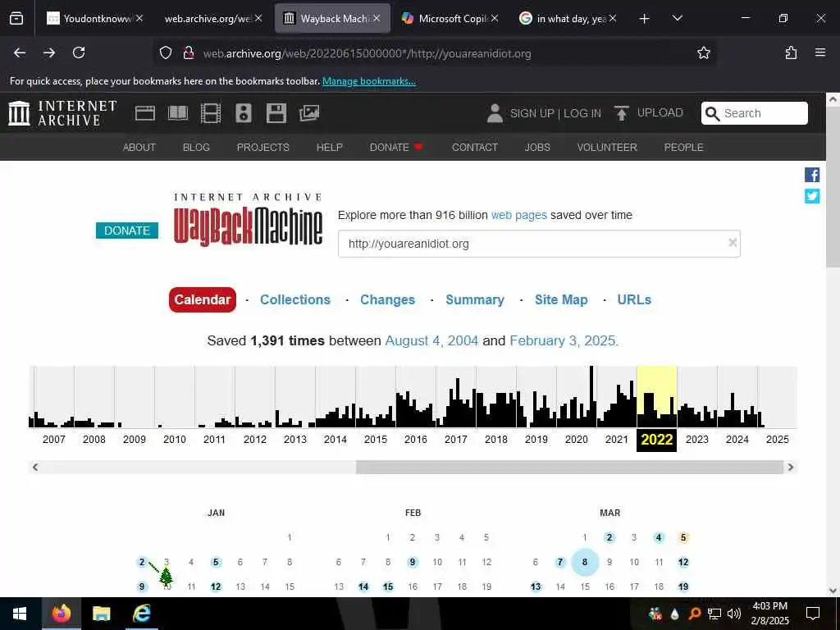
Task: Open Internet Explorer from taskbar
Action: (141, 614)
